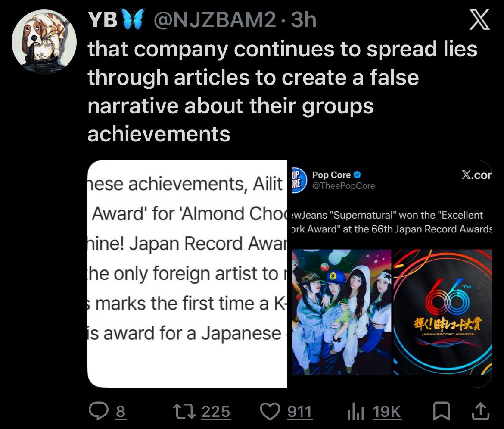This screenshot has width=504, height=429.
Task: Open the YB profile avatar
Action: pyautogui.click(x=44, y=42)
